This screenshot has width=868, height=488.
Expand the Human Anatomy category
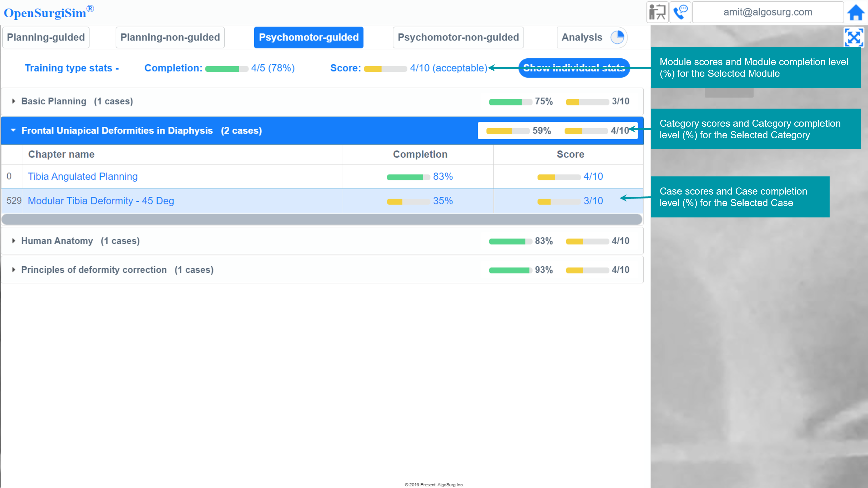[x=13, y=241]
